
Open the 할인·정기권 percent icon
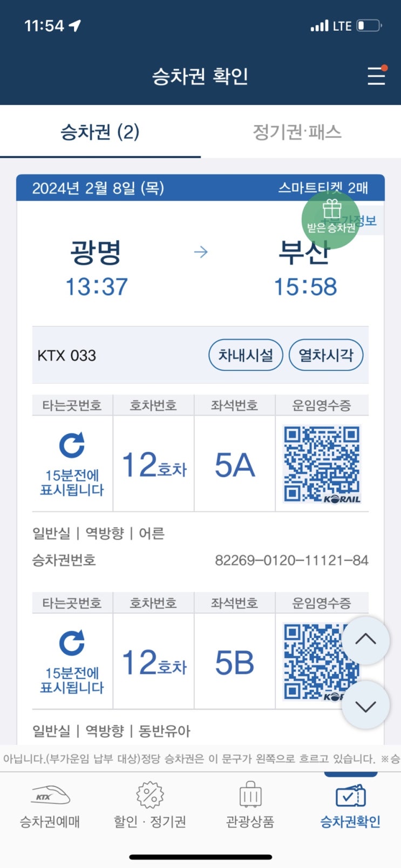150,795
